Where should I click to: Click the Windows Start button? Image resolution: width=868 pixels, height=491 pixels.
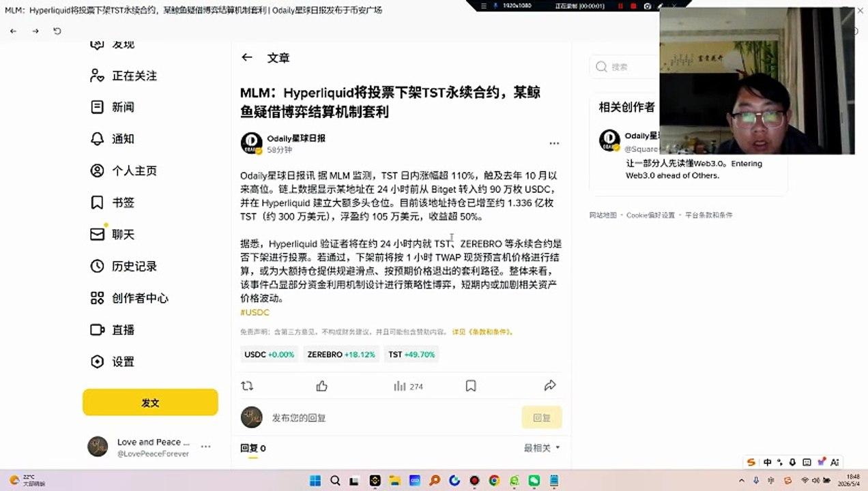[315, 481]
